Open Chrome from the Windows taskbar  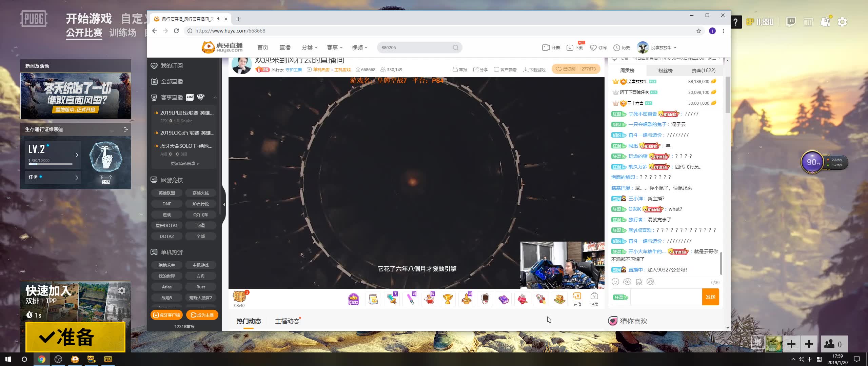point(42,359)
